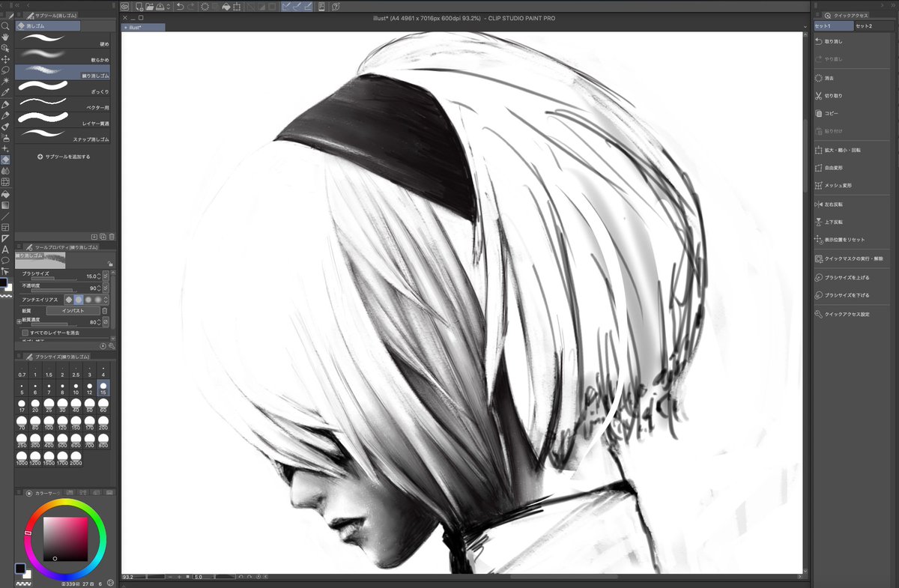The image size is (899, 588).
Task: Click the Open file folder icon
Action: [151, 7]
